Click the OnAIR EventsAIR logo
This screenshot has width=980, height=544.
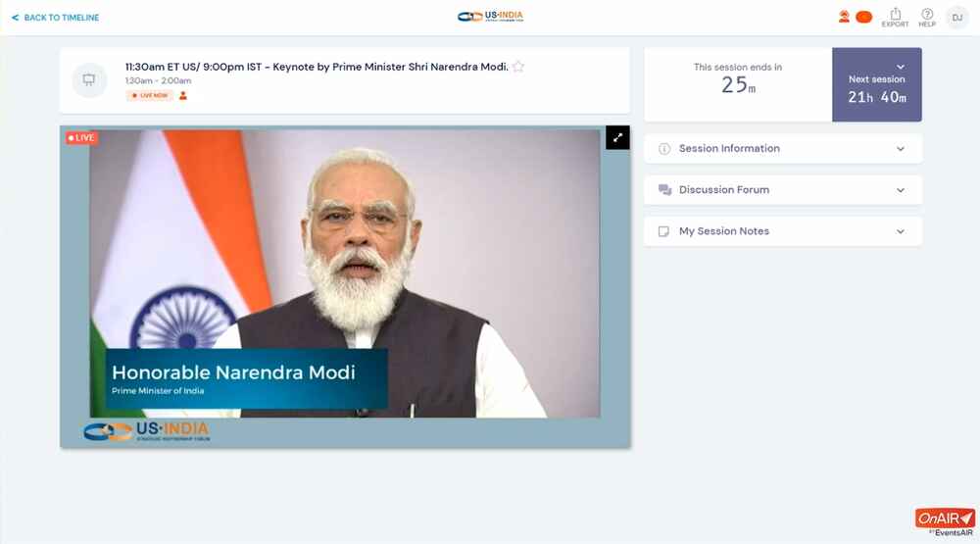click(945, 522)
